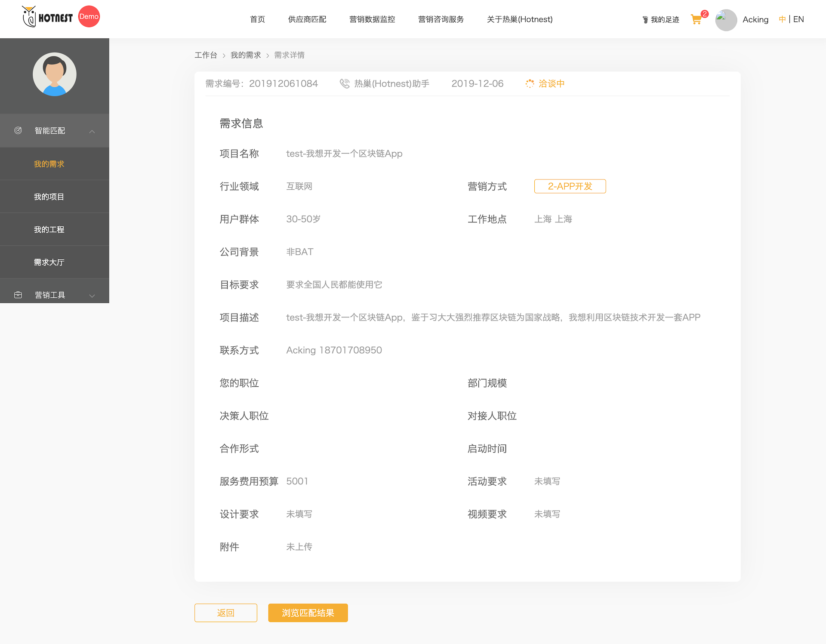The width and height of the screenshot is (826, 644).
Task: Go to 营销数据监控 in top navigation
Action: 372,19
